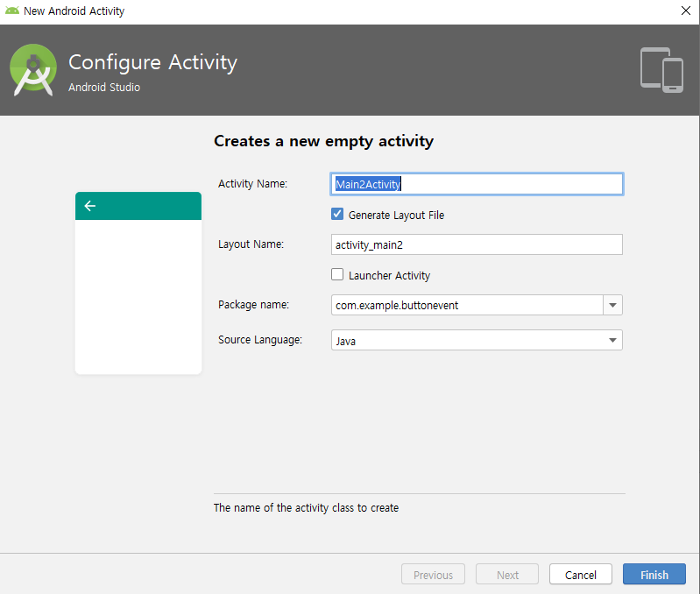The width and height of the screenshot is (700, 594).
Task: Click the 'Layout Name:' label
Action: coord(251,244)
